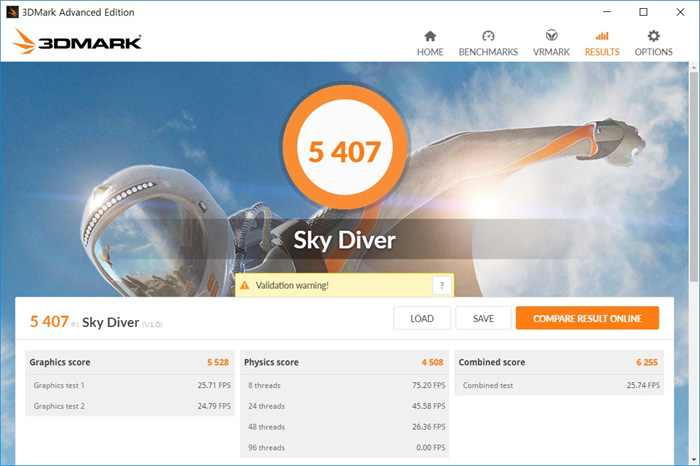Click the 6 255 combined score value

tap(647, 362)
